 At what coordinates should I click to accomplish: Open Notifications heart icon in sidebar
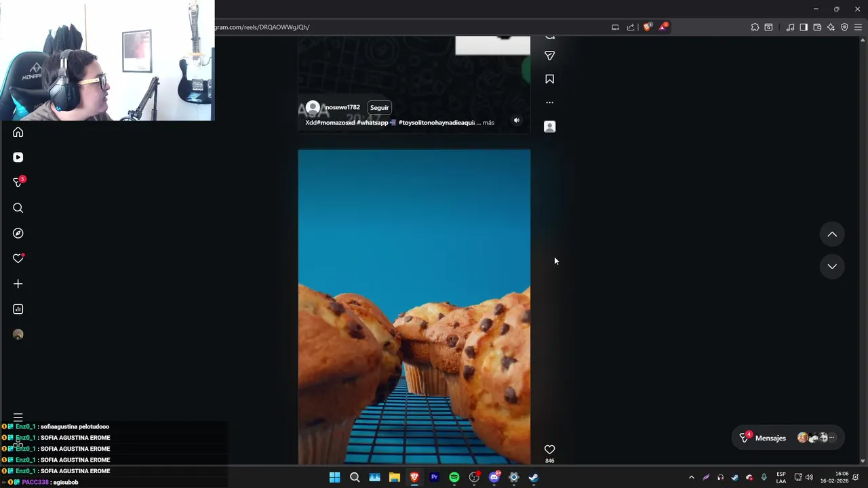click(x=18, y=258)
